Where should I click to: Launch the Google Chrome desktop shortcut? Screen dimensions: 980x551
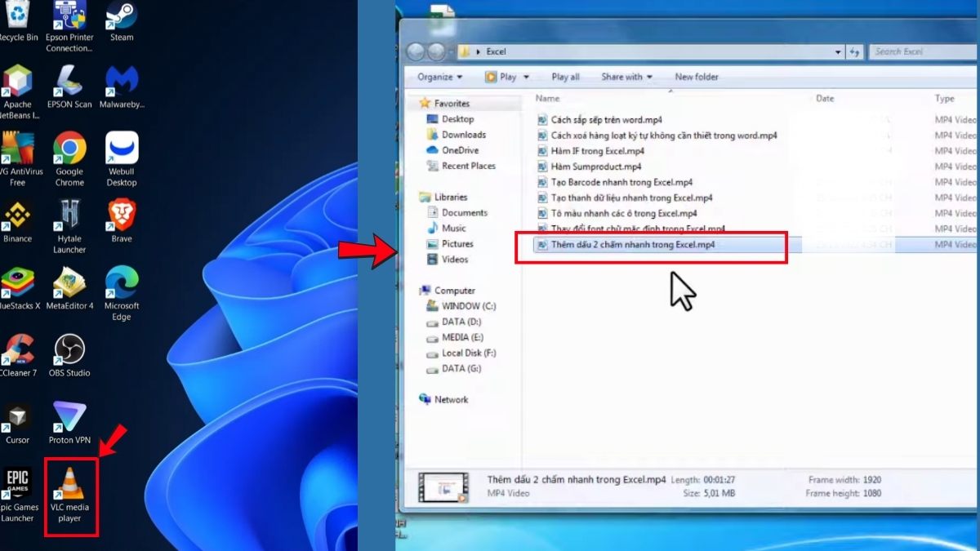(x=69, y=159)
